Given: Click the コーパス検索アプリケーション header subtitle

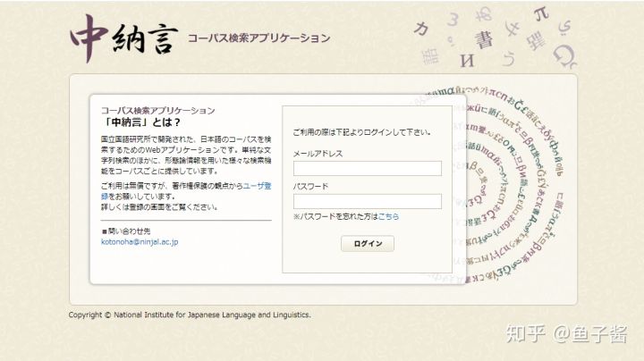Looking at the screenshot, I should click(258, 38).
